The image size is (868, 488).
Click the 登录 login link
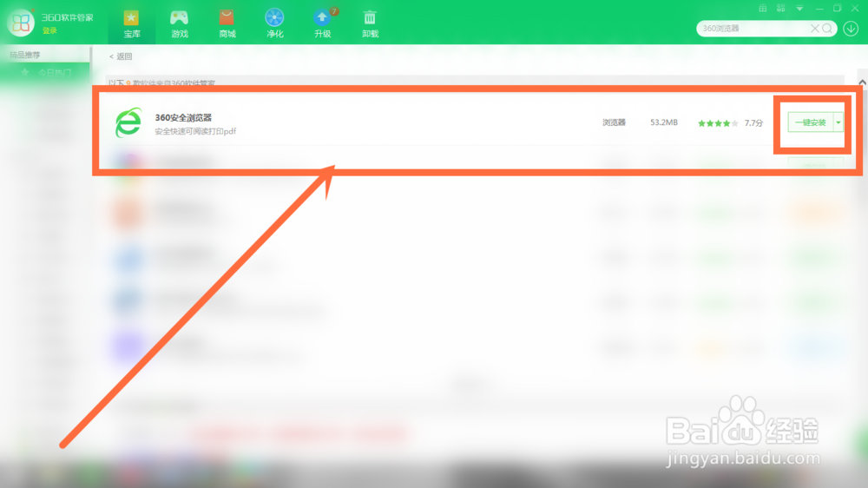[x=49, y=31]
